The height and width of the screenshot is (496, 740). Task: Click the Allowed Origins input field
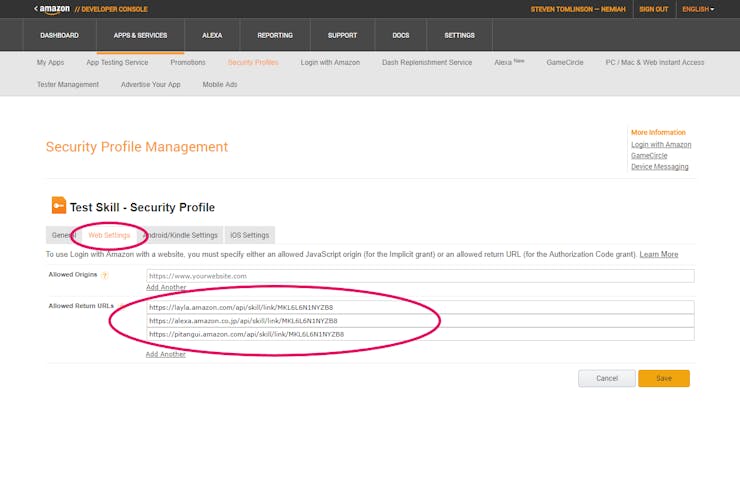click(x=420, y=276)
